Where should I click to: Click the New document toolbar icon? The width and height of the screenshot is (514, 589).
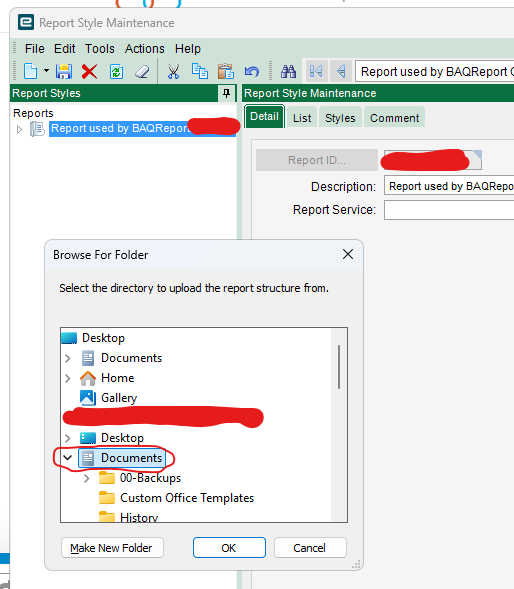pos(30,71)
